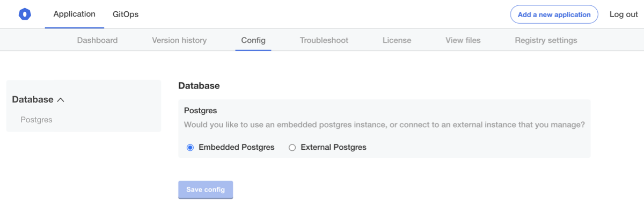Select Postgres in the sidebar
The height and width of the screenshot is (219, 644).
click(x=36, y=120)
